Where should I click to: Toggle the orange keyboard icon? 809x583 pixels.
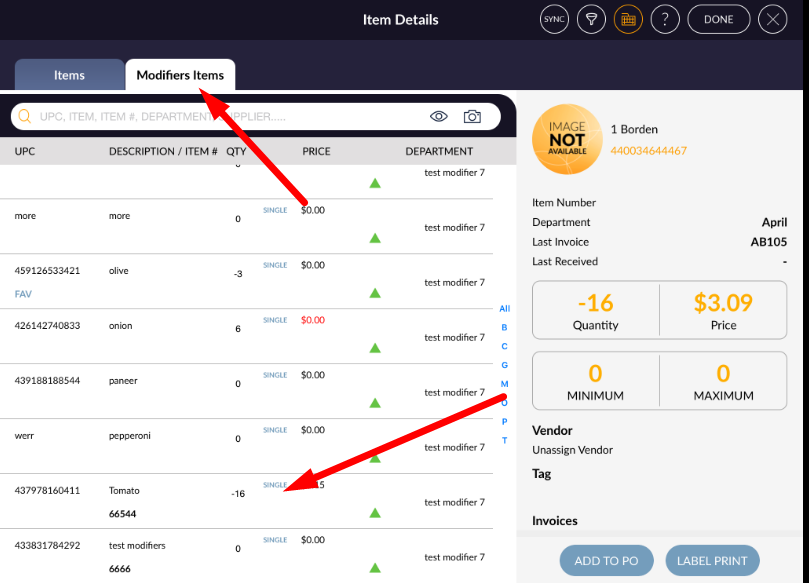[628, 19]
